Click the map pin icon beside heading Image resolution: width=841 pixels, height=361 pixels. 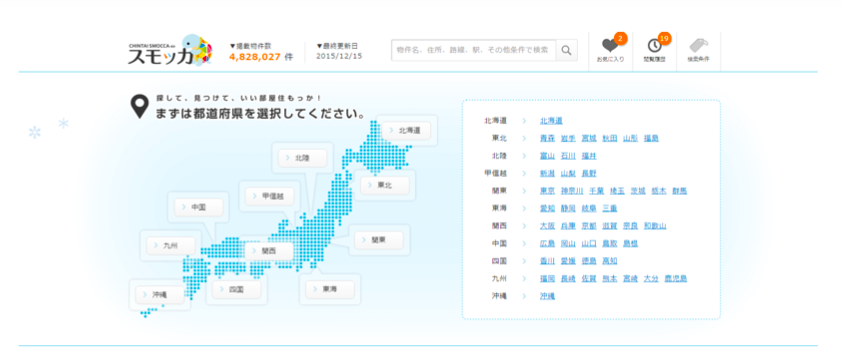(140, 106)
